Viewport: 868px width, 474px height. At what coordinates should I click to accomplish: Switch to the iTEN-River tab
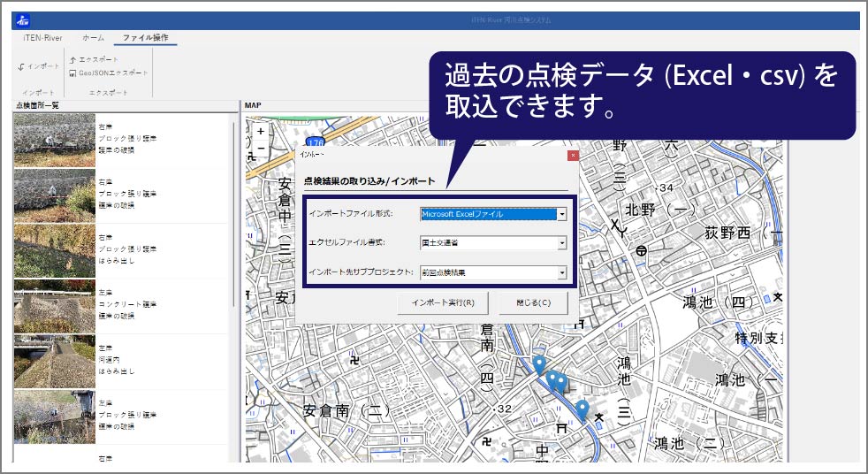point(42,38)
